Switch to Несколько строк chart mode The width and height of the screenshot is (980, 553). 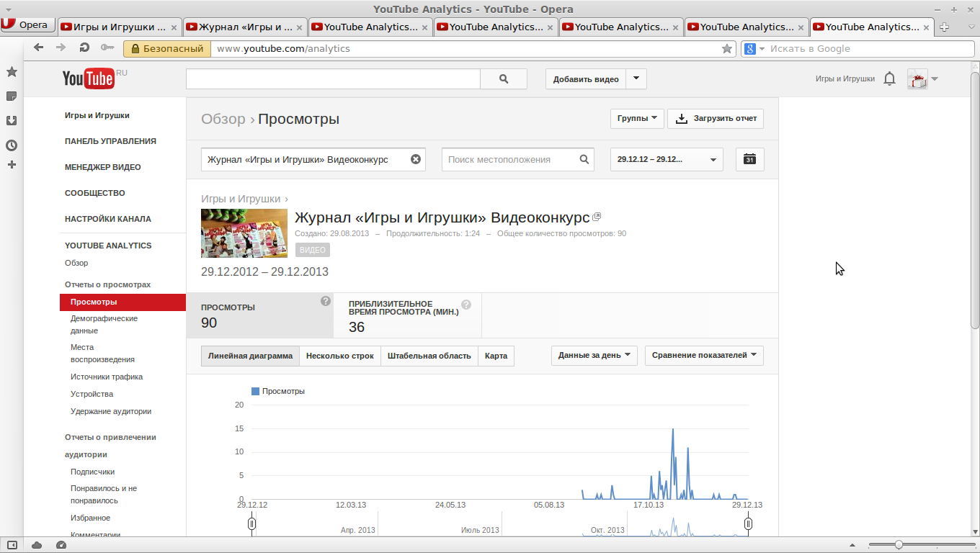tap(339, 355)
